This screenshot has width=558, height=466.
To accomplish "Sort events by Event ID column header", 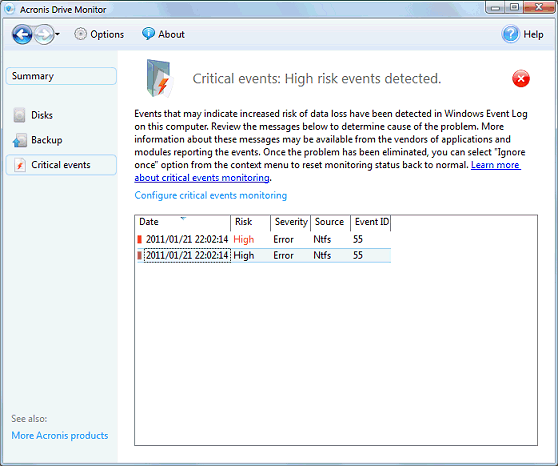I will point(371,222).
